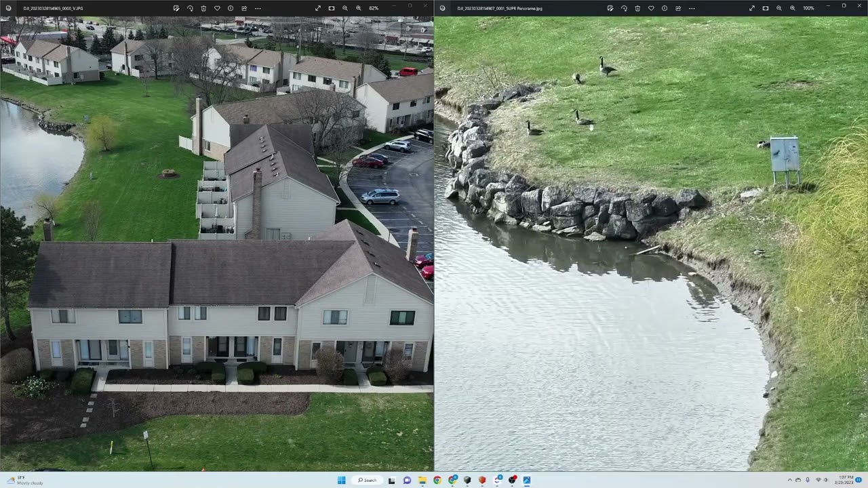Click DJI_20230328114905_0000_V.JPG file name
The height and width of the screenshot is (488, 868).
click(x=53, y=8)
